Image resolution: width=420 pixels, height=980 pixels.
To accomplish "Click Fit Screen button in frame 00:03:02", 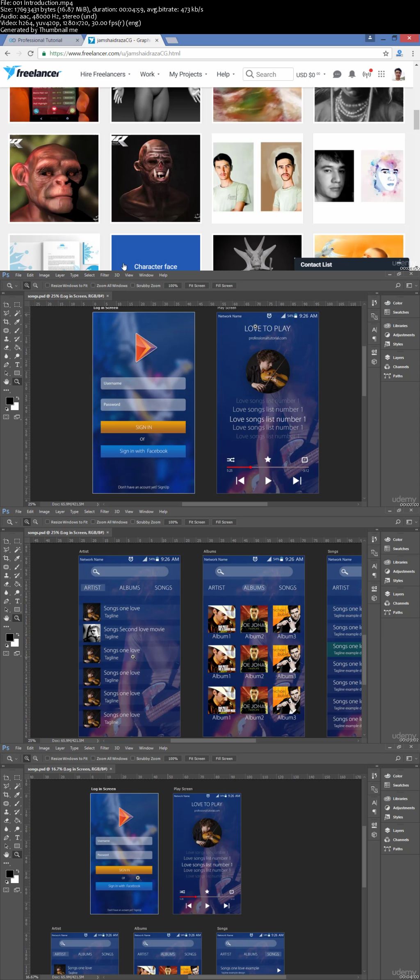I will [x=197, y=522].
